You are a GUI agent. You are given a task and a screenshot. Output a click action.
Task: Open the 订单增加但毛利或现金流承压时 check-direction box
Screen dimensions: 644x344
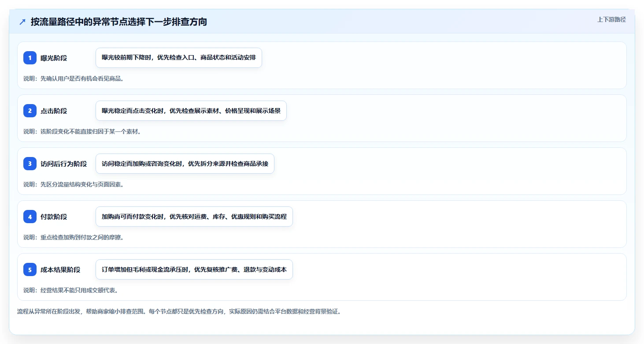194,269
